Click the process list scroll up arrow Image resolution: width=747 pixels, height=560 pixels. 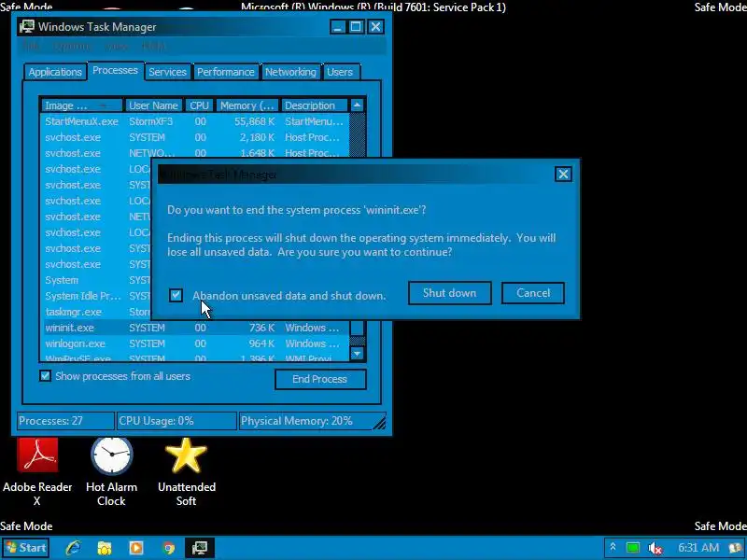click(357, 105)
